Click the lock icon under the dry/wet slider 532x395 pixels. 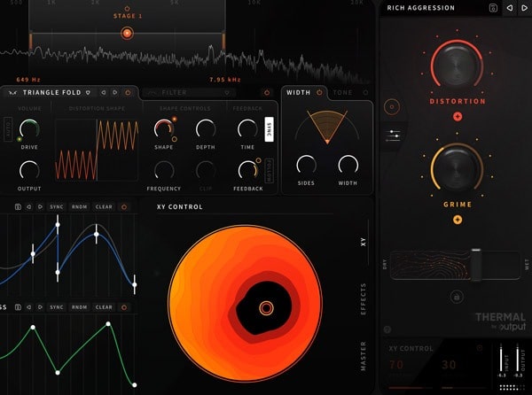(x=457, y=297)
